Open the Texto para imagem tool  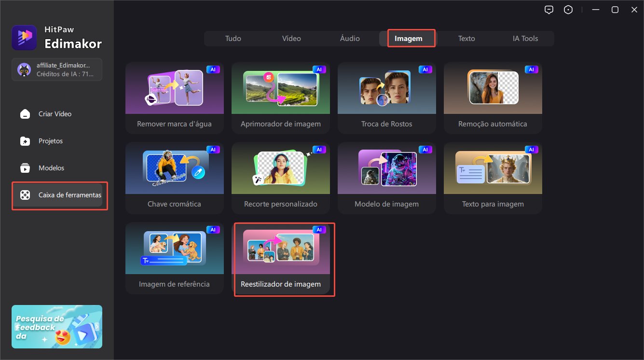point(493,178)
